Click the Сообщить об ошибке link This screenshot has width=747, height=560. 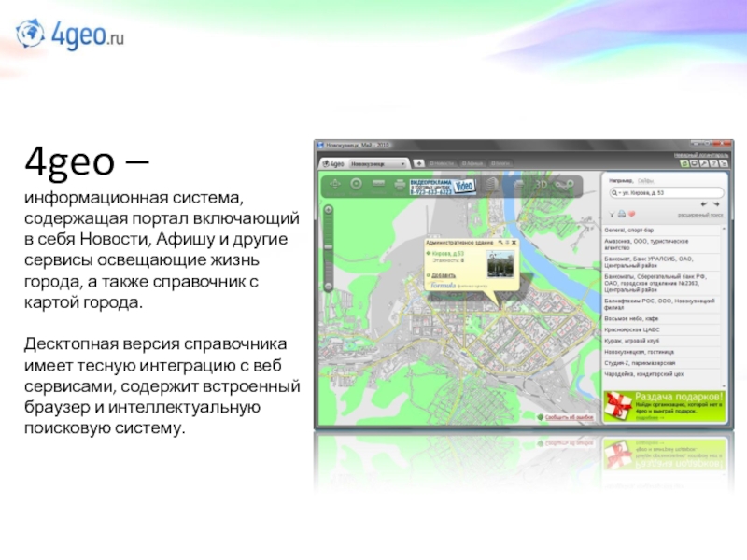569,417
